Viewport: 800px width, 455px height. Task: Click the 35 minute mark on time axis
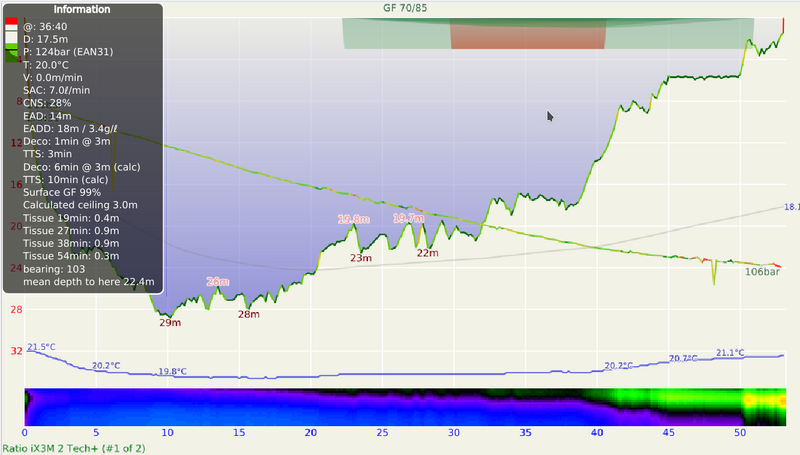(525, 434)
